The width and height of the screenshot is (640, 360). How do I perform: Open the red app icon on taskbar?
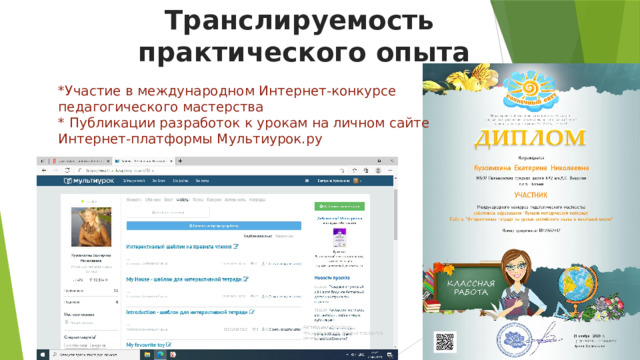coord(173,355)
